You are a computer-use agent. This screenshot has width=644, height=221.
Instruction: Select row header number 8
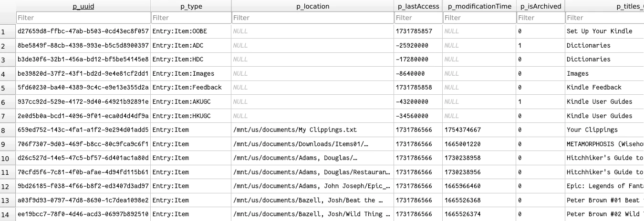pos(8,130)
